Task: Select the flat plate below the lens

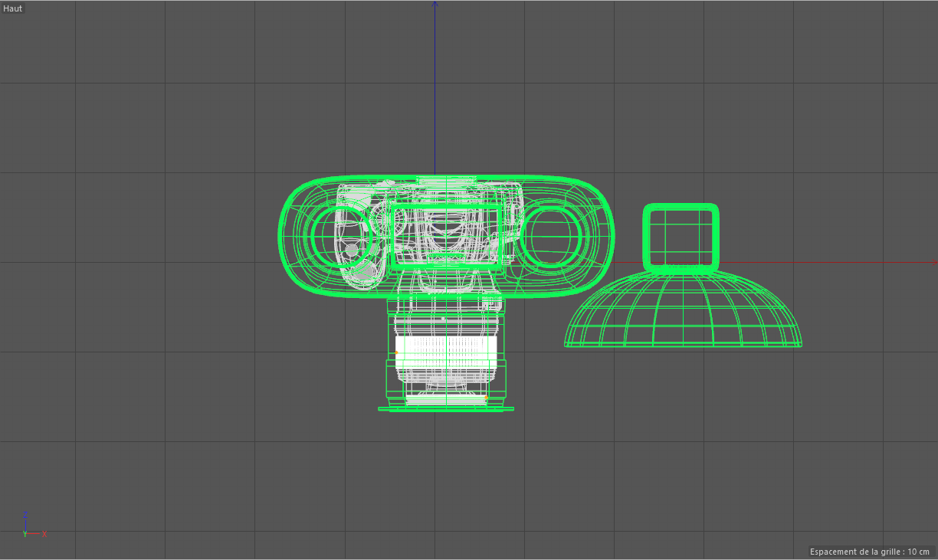Action: [x=446, y=409]
